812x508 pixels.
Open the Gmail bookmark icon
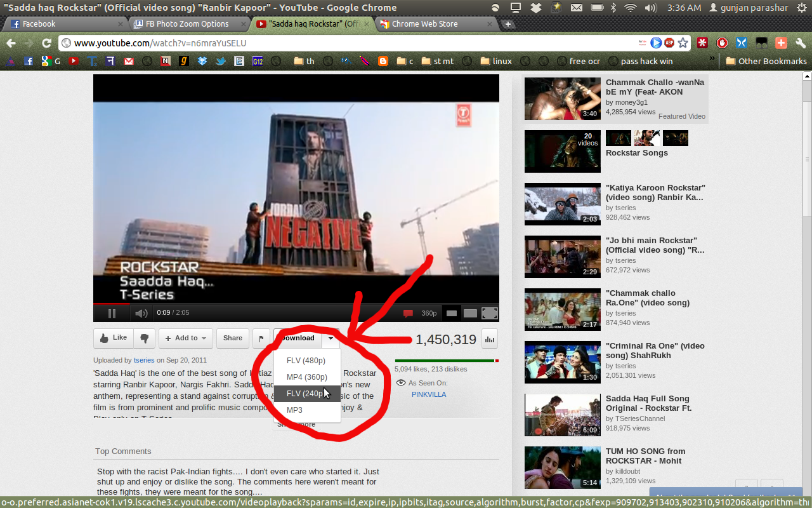coord(129,62)
